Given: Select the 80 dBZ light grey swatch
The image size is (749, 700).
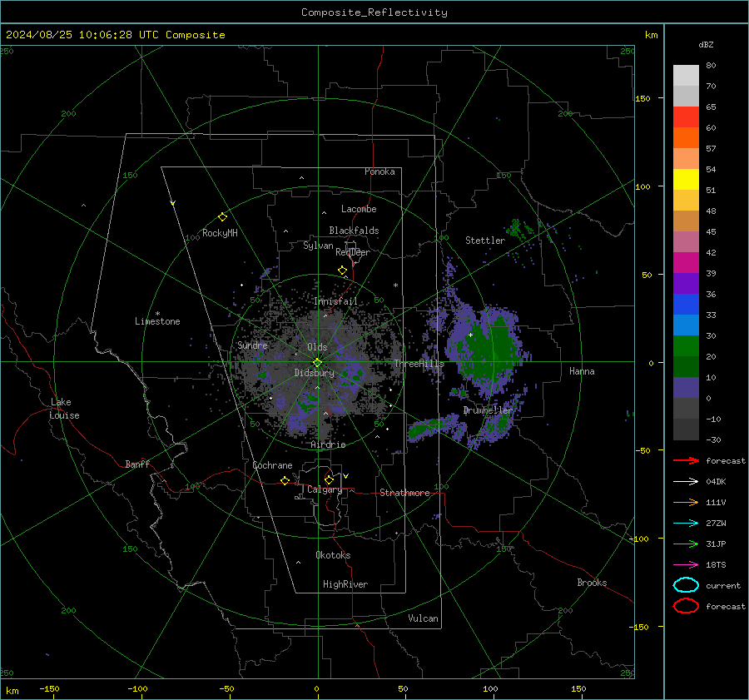Looking at the screenshot, I should point(686,76).
